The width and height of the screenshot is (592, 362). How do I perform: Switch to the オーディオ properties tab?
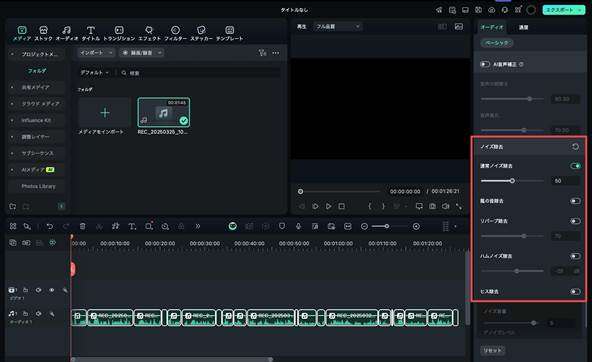(x=492, y=27)
